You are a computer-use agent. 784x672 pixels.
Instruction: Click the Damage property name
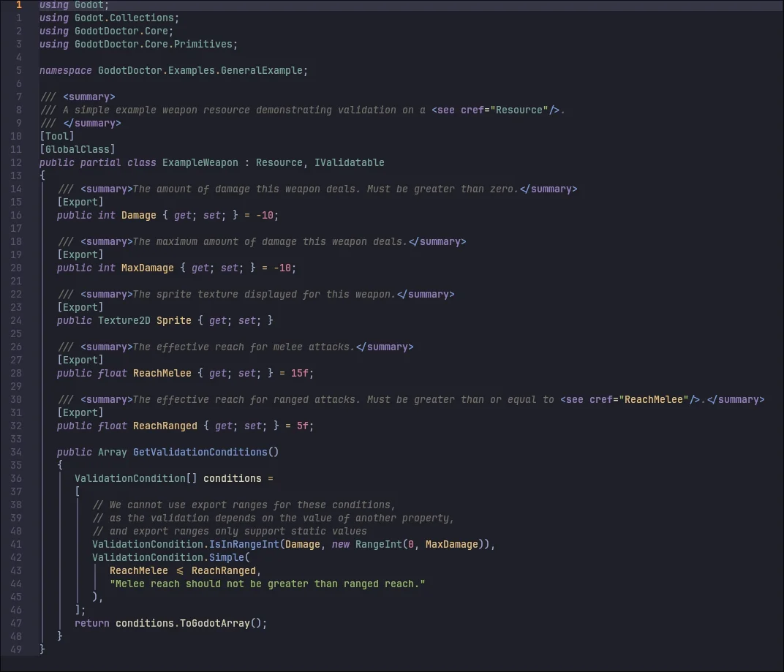click(x=139, y=215)
